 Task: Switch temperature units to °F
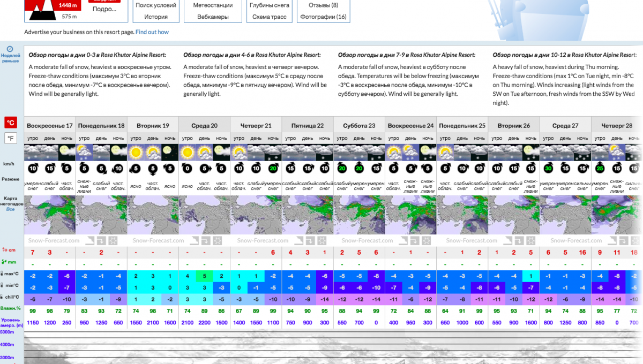11,139
